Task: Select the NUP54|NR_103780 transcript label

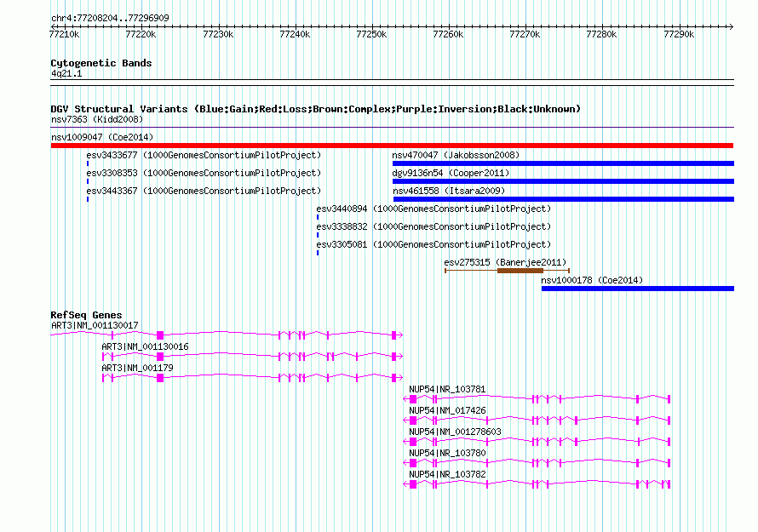Action: coord(447,453)
